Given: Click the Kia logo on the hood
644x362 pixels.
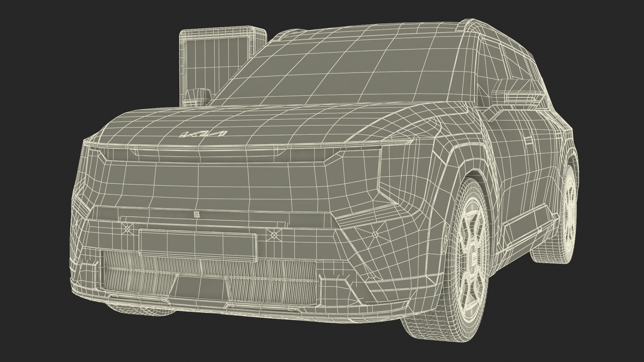Looking at the screenshot, I should pyautogui.click(x=204, y=134).
